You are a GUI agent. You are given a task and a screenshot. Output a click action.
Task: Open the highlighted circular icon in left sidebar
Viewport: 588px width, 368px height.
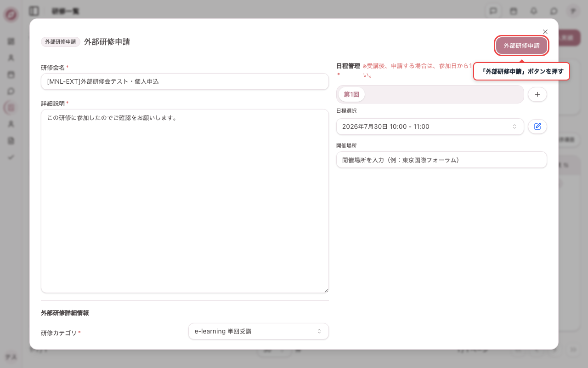(x=11, y=108)
